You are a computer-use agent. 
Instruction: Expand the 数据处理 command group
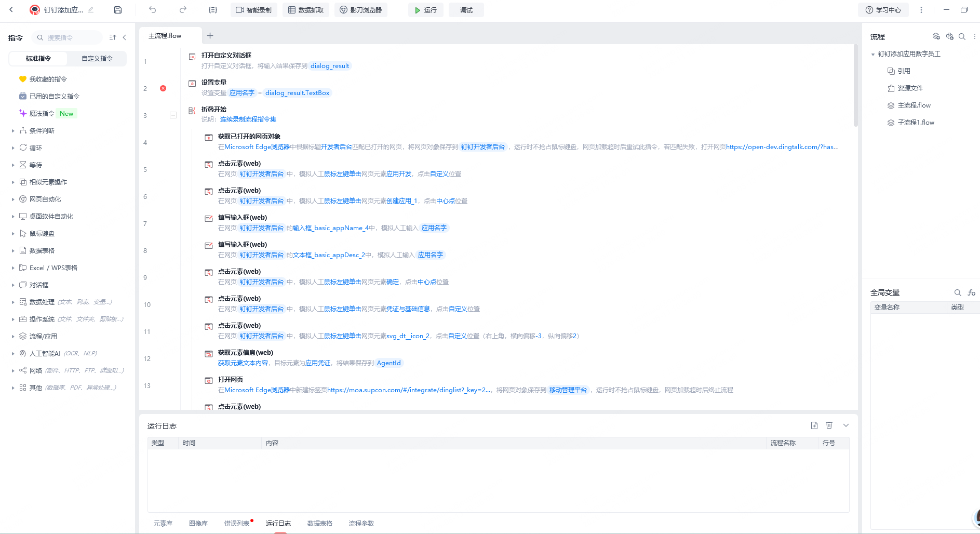pyautogui.click(x=13, y=302)
